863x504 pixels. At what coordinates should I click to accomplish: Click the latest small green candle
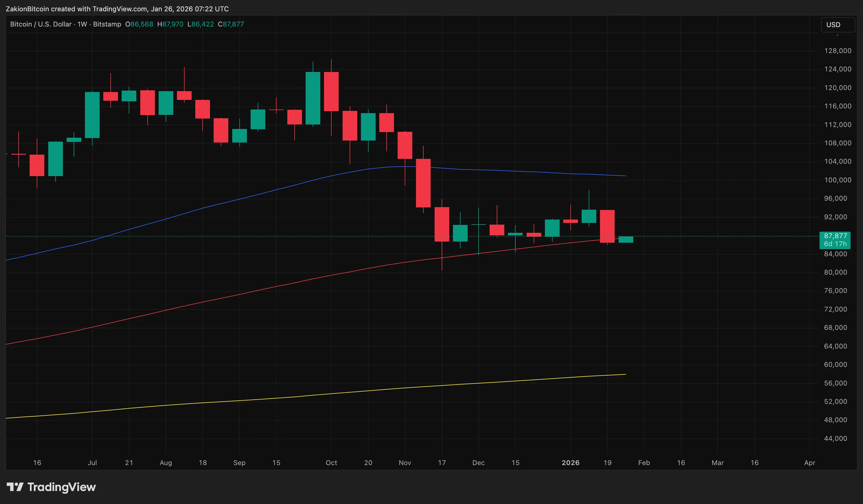pyautogui.click(x=626, y=240)
